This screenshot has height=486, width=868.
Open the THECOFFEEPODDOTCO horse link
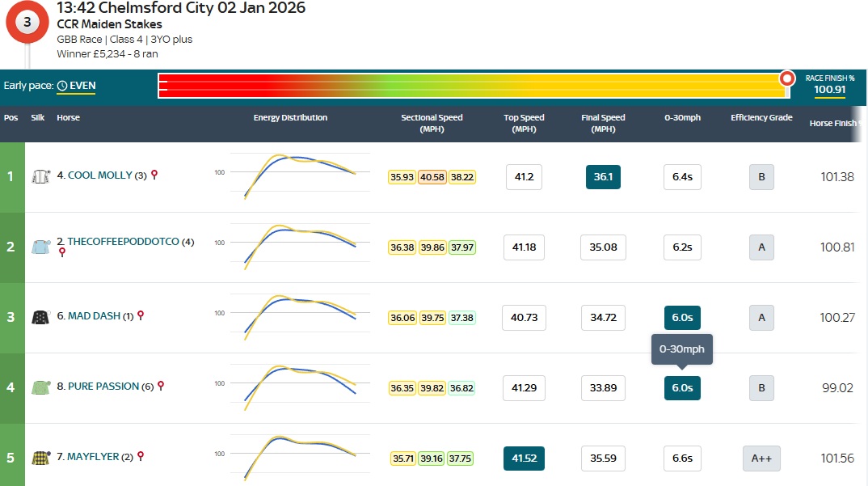pos(123,241)
